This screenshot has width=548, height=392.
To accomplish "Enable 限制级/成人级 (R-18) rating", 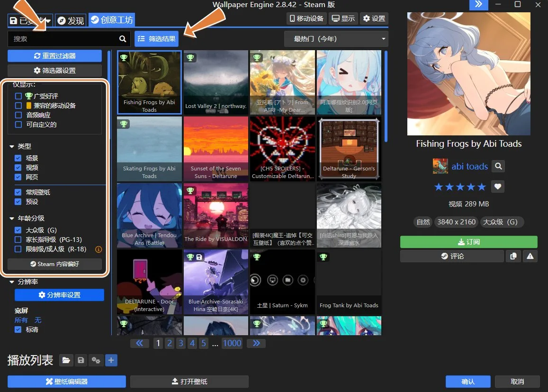I will [x=18, y=249].
